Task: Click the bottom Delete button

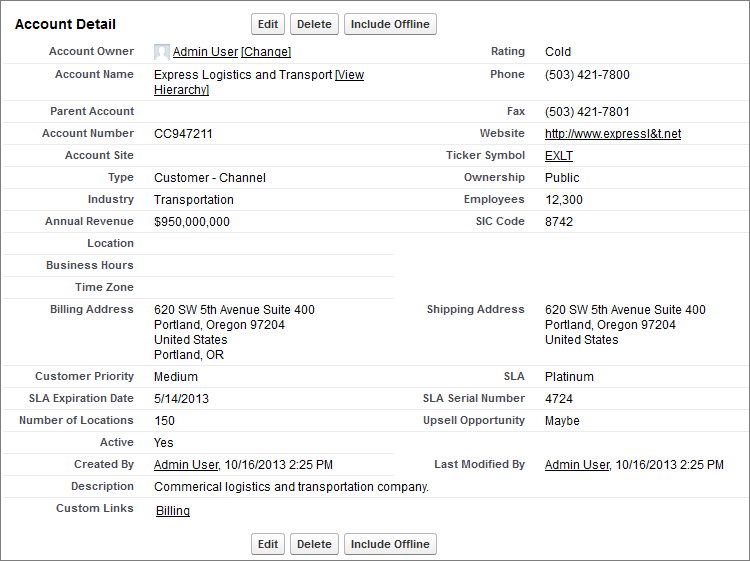Action: point(314,544)
